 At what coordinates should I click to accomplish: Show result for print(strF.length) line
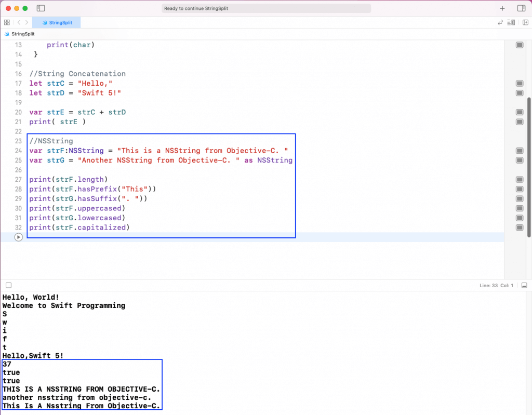coord(519,180)
